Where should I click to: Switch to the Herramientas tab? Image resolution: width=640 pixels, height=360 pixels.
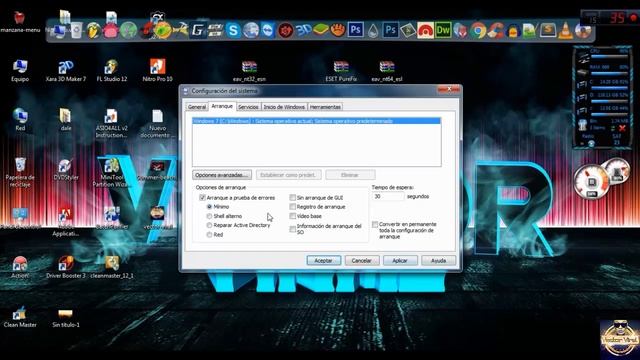coord(325,107)
